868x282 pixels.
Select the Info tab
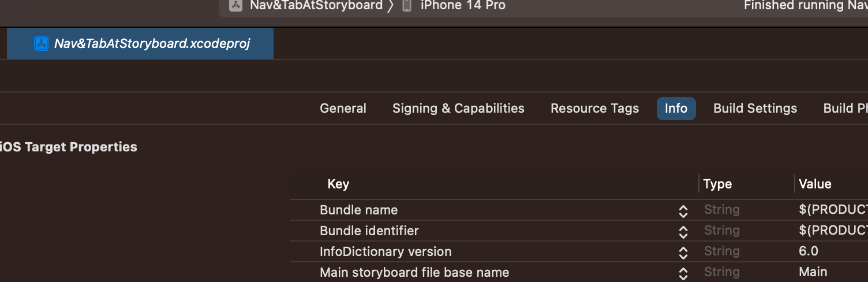click(676, 109)
